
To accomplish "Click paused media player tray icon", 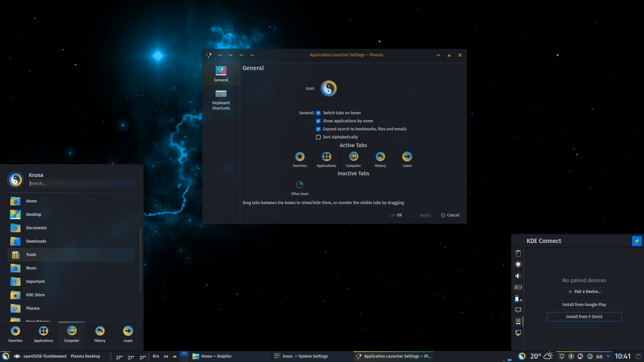I will [590, 356].
